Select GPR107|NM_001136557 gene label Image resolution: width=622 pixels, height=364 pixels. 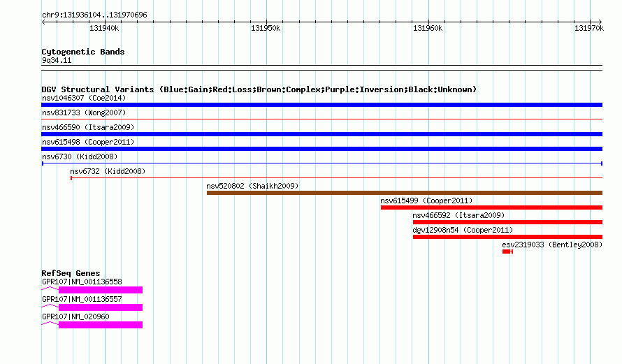click(82, 299)
